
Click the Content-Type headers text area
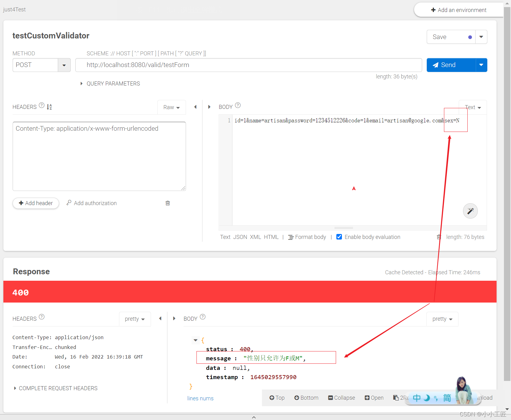[99, 156]
